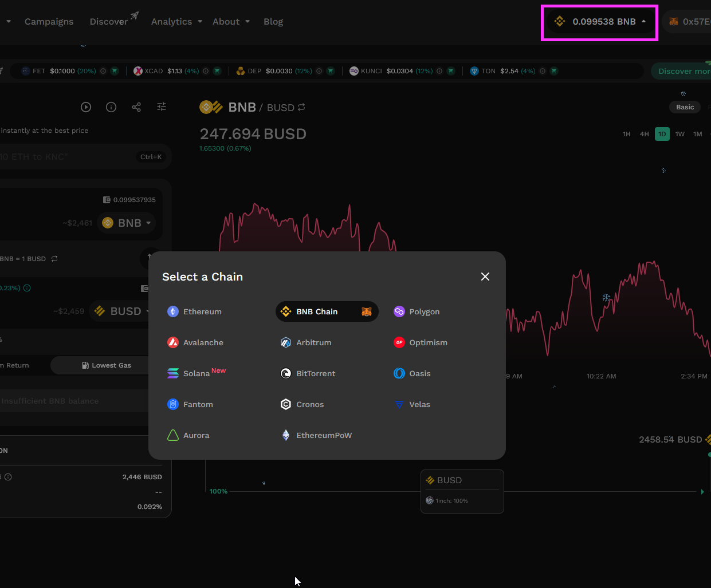Open transaction settings sliders icon

coord(162,107)
